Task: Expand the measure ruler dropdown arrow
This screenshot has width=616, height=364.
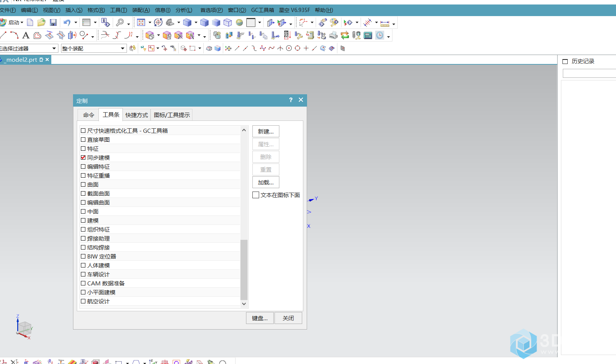Action: tap(394, 24)
